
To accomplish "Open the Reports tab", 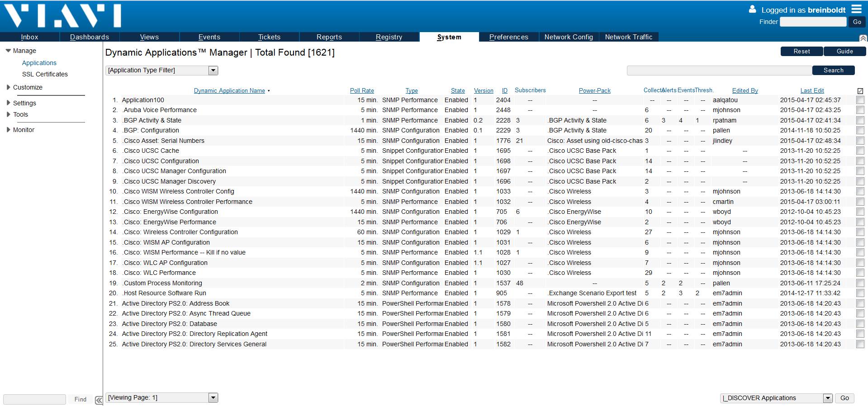I will click(x=329, y=37).
